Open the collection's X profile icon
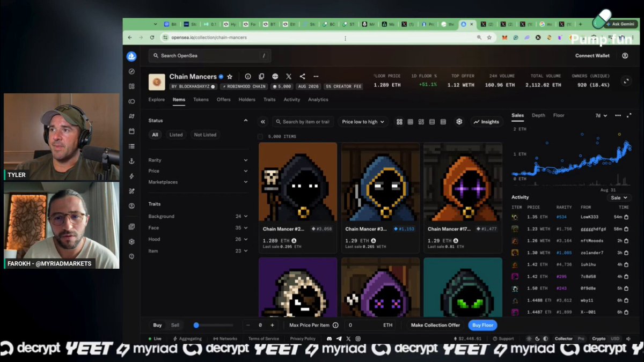Viewport: 644px width, 362px height. coord(289,77)
